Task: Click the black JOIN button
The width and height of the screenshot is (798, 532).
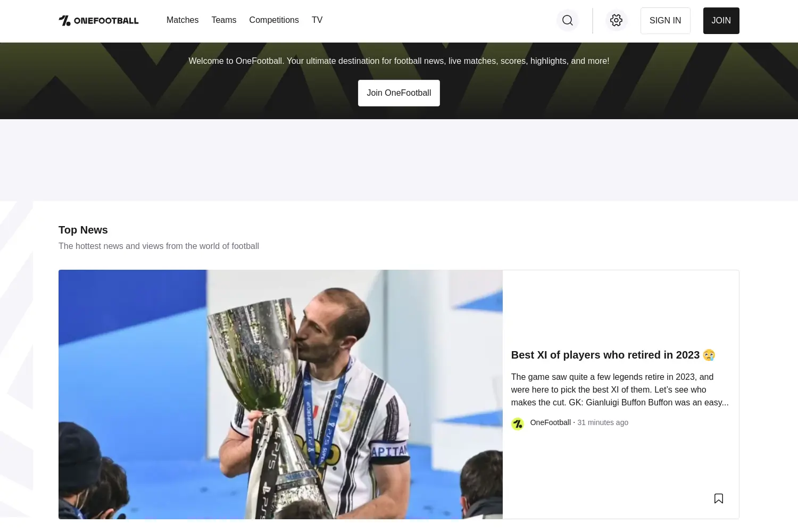Action: tap(721, 21)
